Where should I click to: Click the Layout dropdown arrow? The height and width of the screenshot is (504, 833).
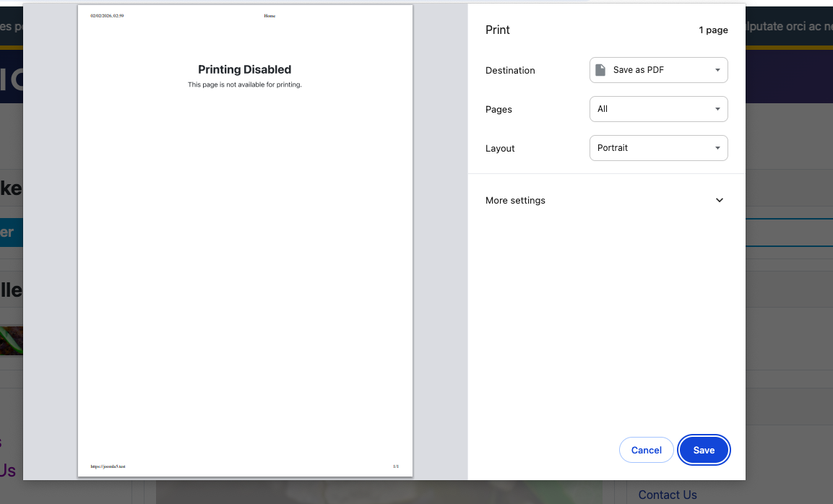[x=717, y=148]
